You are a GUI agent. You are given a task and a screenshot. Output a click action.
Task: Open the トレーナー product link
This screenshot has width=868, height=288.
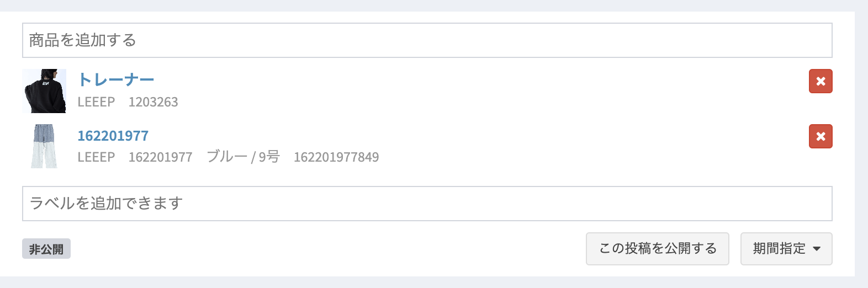coord(116,79)
